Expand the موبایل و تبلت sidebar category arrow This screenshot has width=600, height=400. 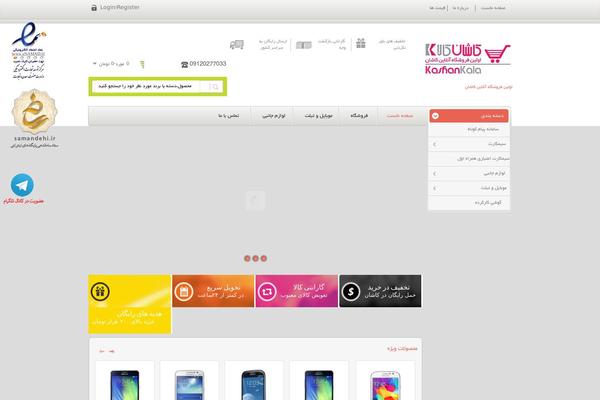(434, 188)
